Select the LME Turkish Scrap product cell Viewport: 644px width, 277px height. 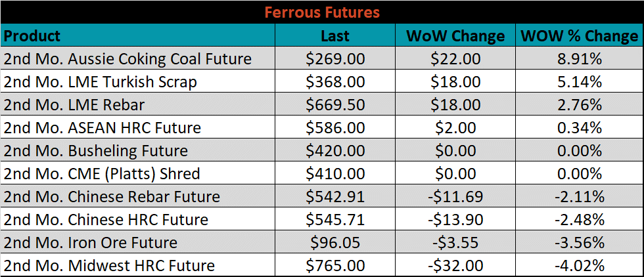point(138,81)
